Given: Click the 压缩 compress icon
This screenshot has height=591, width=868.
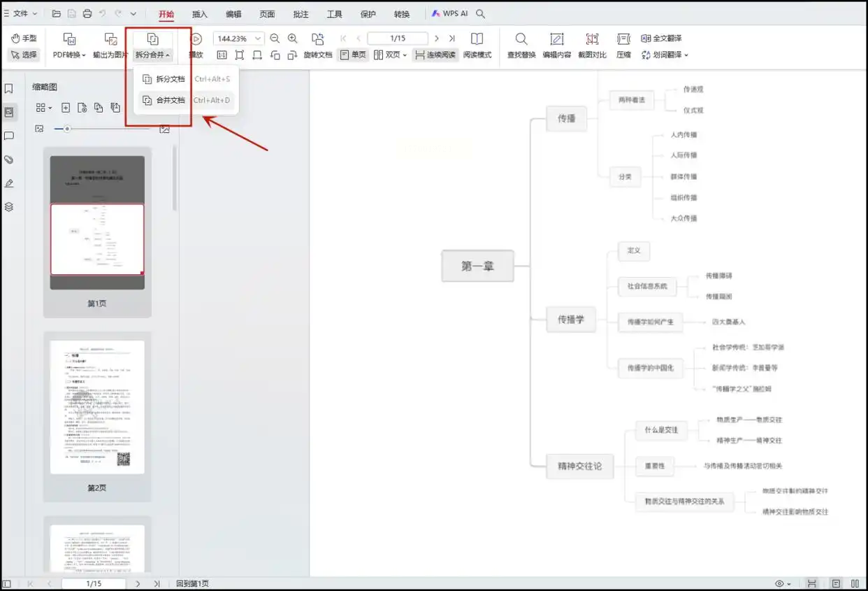Looking at the screenshot, I should click(623, 39).
